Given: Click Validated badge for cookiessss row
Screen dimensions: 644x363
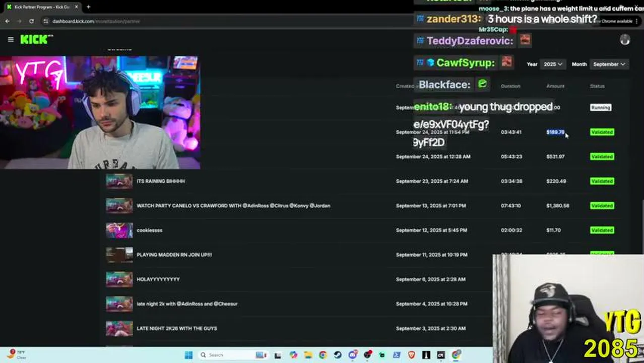Looking at the screenshot, I should pos(602,230).
